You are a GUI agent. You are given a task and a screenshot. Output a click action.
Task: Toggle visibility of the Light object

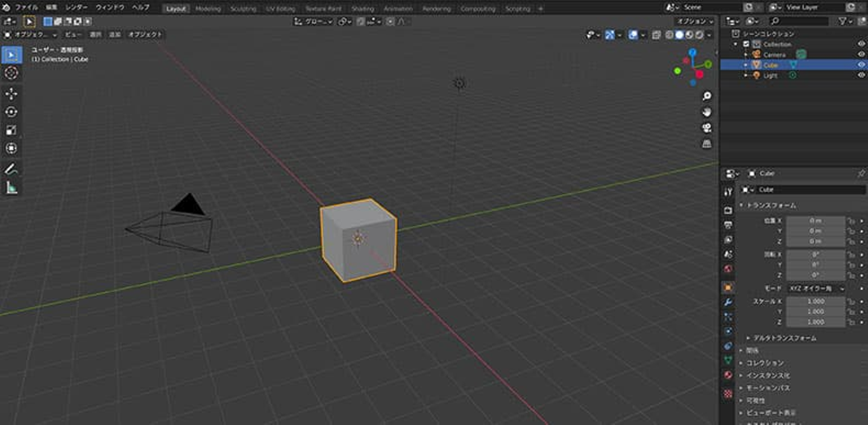click(861, 75)
